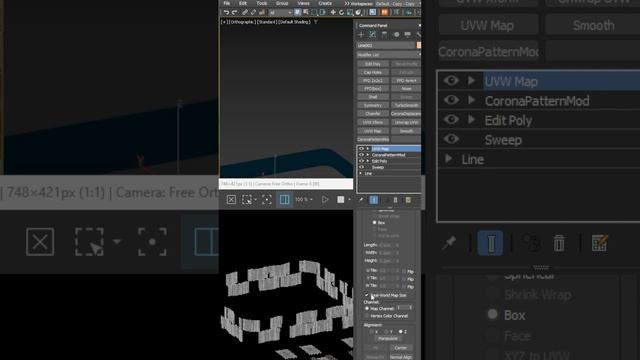The width and height of the screenshot is (640, 360).
Task: Select Vertex Color Channel radio button
Action: tap(367, 316)
